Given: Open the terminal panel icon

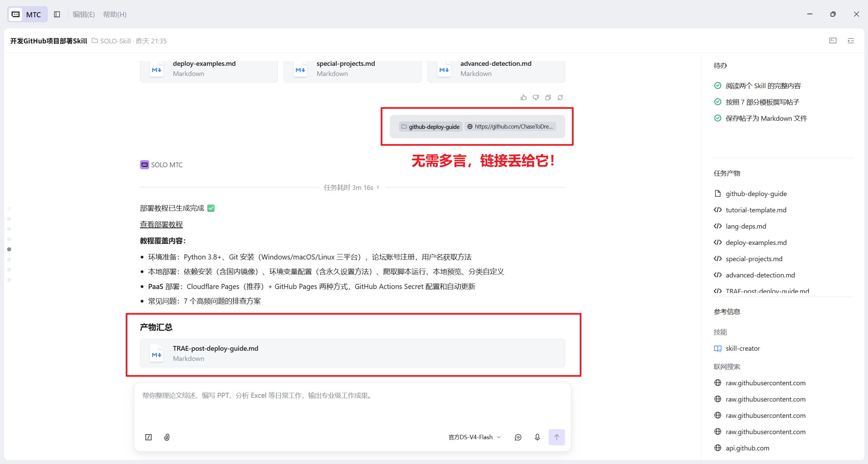Looking at the screenshot, I should tap(833, 41).
